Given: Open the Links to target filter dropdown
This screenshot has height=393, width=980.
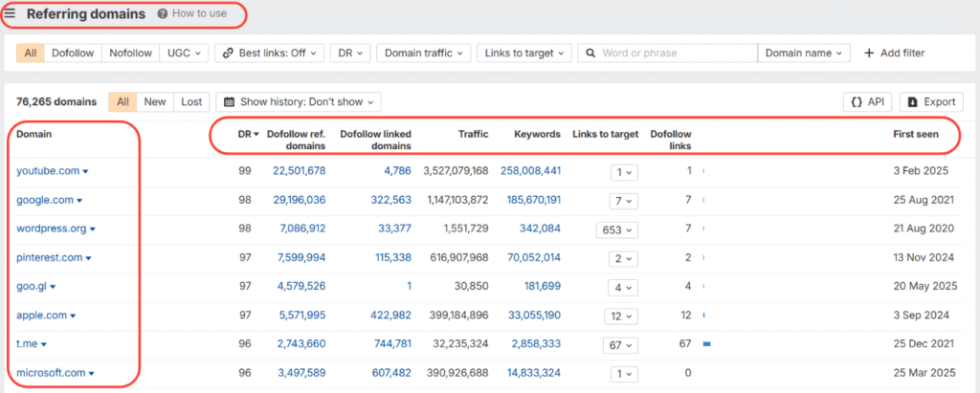Looking at the screenshot, I should coord(523,54).
